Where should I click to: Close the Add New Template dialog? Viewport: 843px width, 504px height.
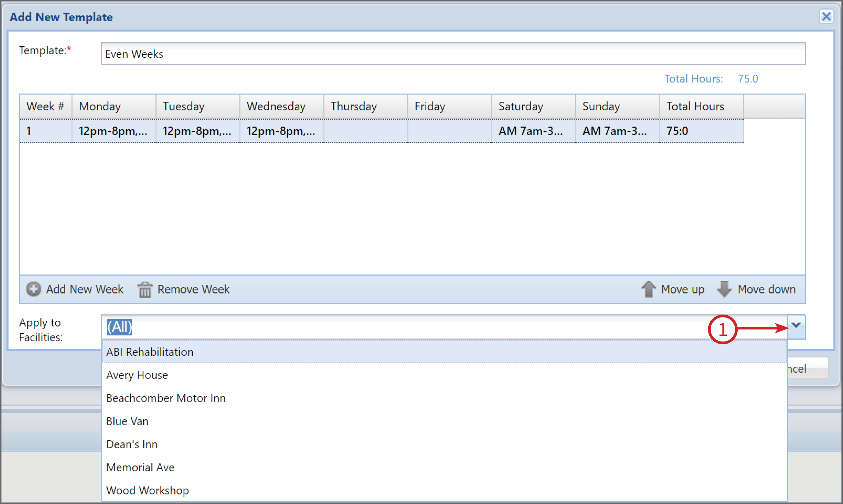click(x=826, y=16)
